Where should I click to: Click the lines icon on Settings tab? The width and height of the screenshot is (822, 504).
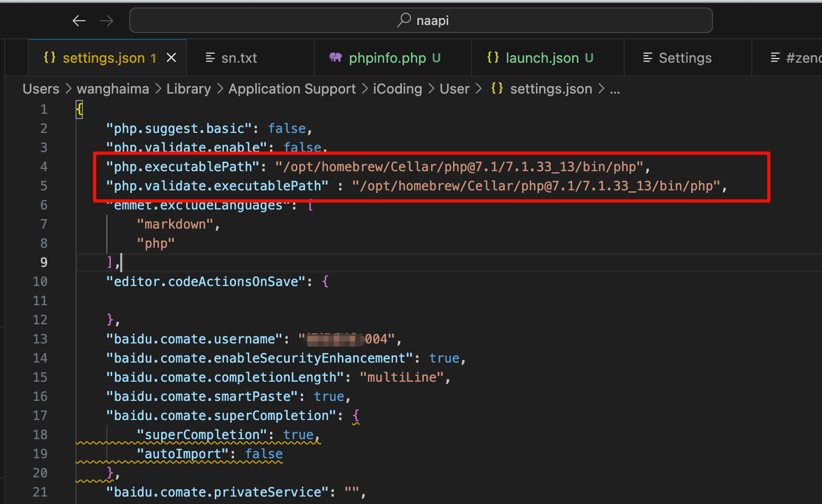tap(648, 57)
